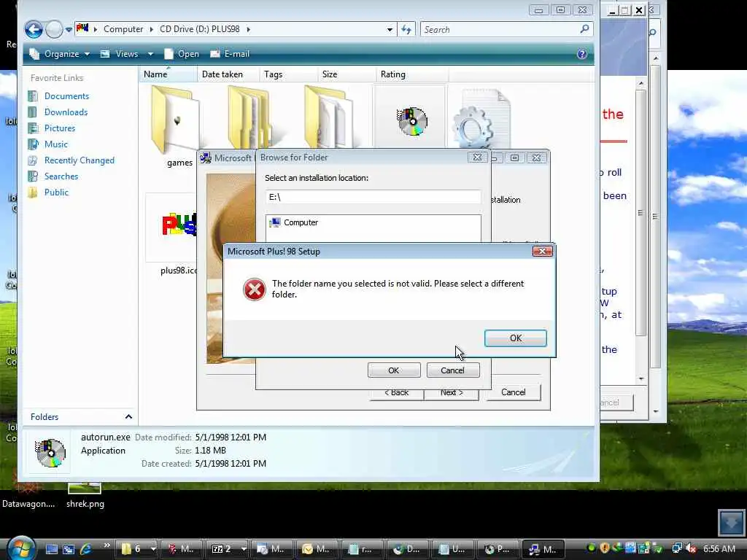Select the games folder icon
The image size is (747, 560).
pyautogui.click(x=174, y=120)
